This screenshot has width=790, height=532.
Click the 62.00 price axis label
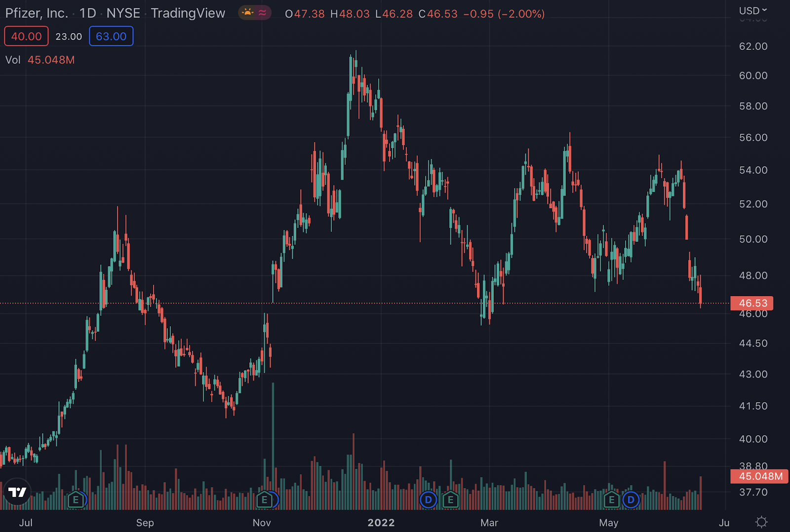click(753, 46)
